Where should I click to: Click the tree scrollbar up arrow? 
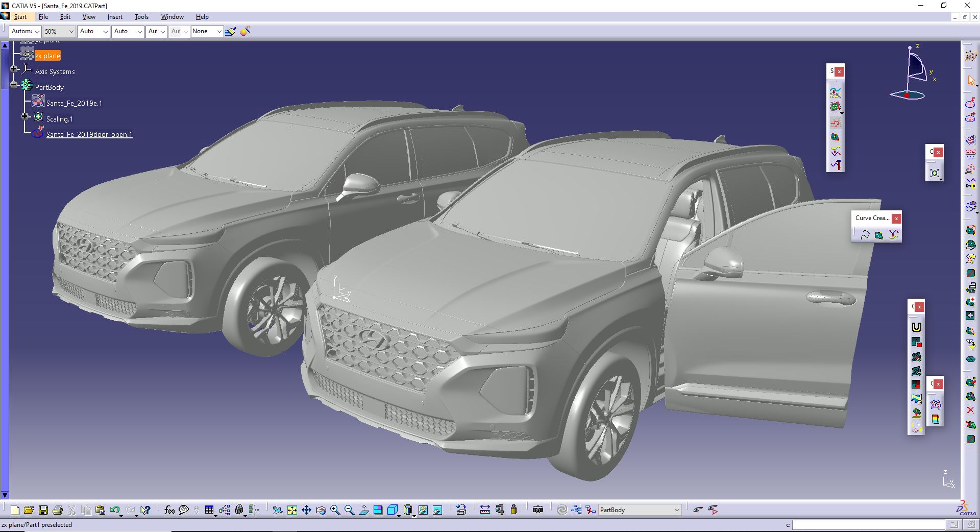[x=5, y=45]
